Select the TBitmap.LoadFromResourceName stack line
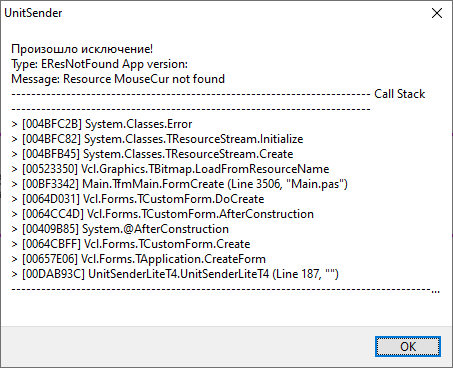Image resolution: width=453 pixels, height=368 pixels. click(x=170, y=169)
